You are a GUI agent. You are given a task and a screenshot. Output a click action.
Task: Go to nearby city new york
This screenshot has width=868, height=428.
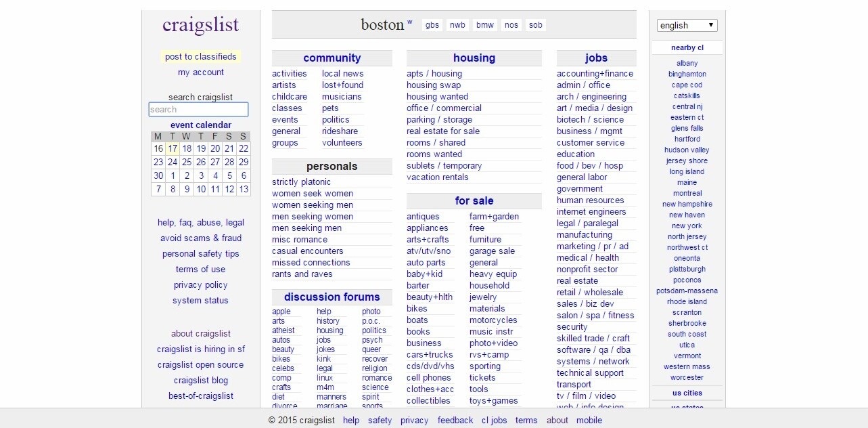(687, 226)
